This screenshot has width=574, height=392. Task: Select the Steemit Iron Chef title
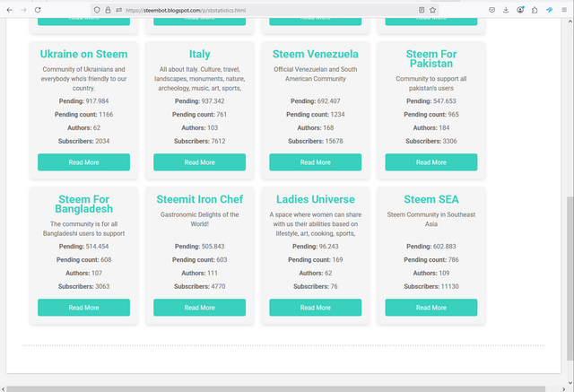coord(199,199)
